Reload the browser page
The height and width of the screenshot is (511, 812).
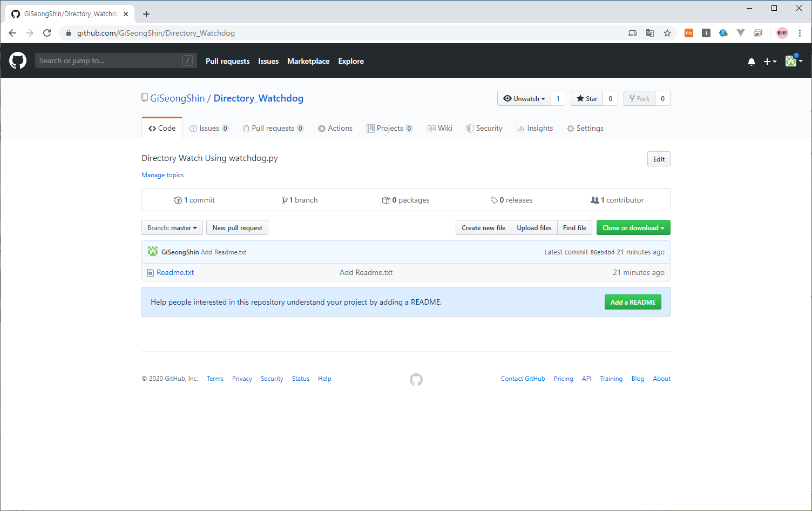[x=47, y=33]
